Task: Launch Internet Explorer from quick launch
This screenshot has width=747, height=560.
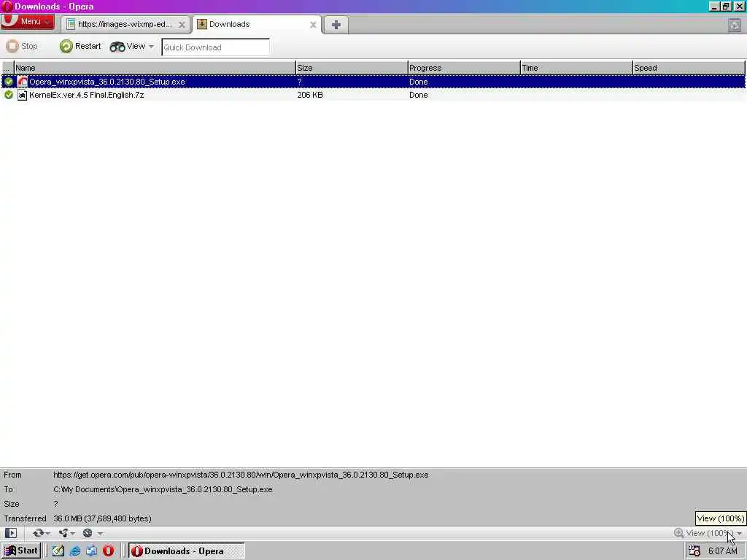Action: (x=75, y=551)
